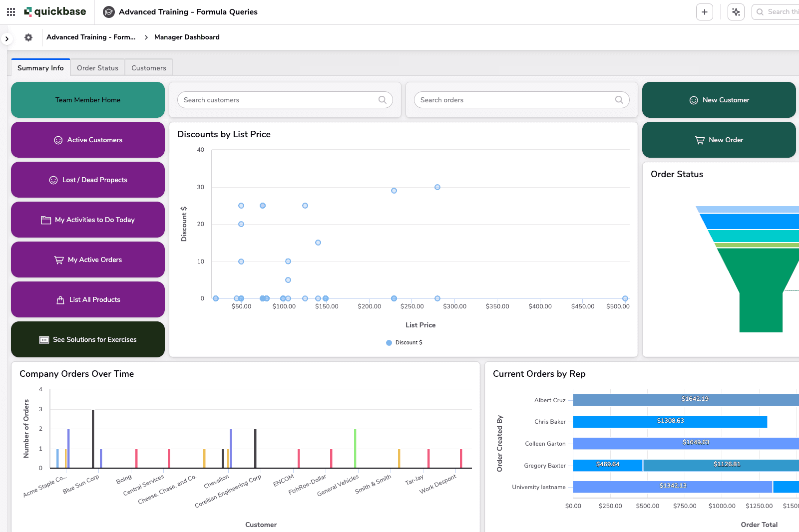Open the app launcher grid icon
This screenshot has height=532, width=799.
click(11, 12)
